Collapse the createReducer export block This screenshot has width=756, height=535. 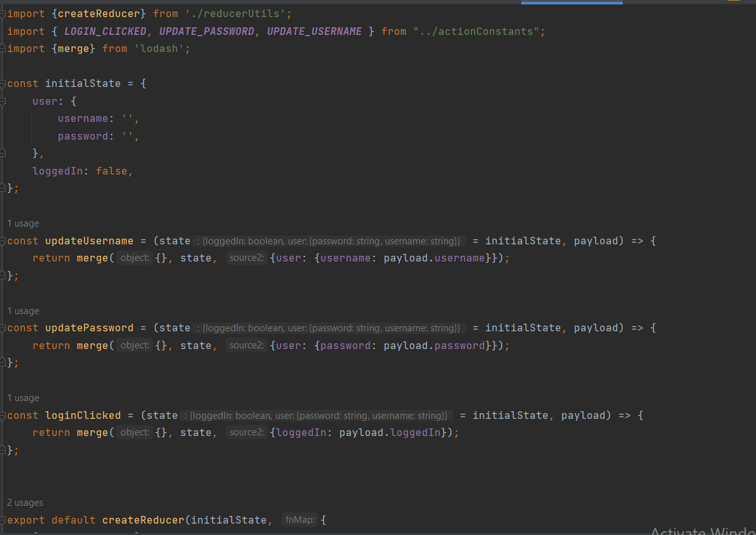coord(3,520)
